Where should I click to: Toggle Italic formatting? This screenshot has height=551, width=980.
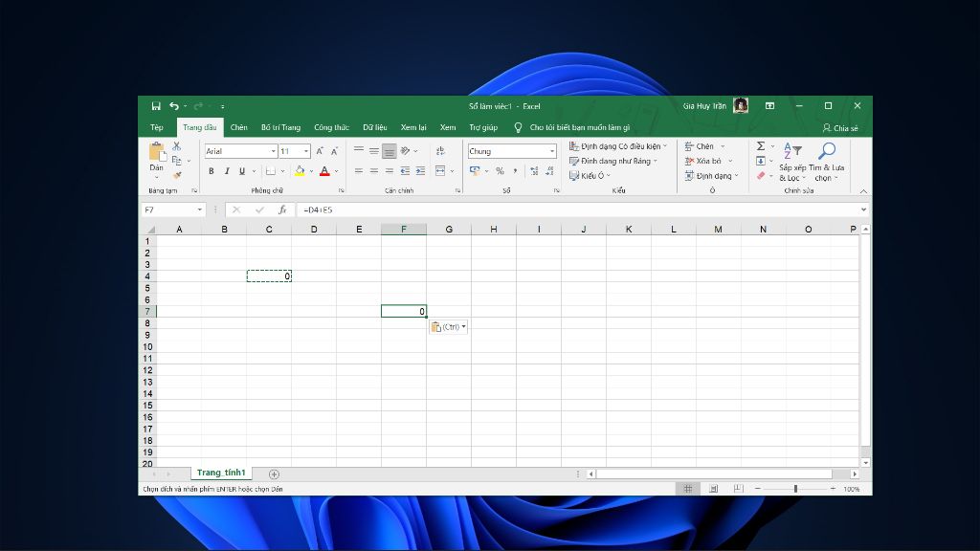[x=226, y=170]
